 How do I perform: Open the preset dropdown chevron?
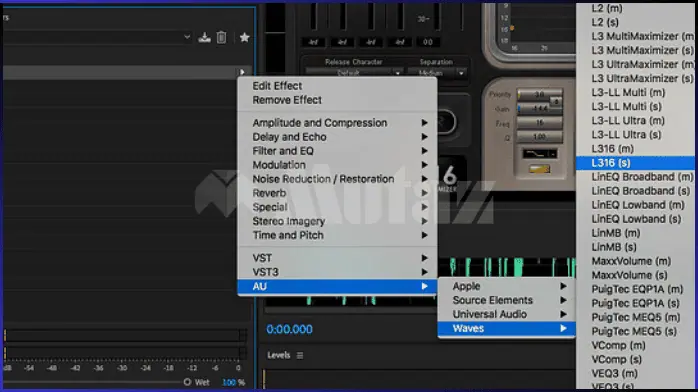[187, 37]
